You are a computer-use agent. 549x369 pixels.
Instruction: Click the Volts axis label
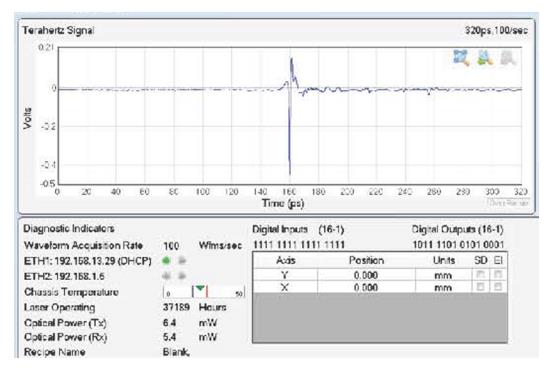(27, 118)
